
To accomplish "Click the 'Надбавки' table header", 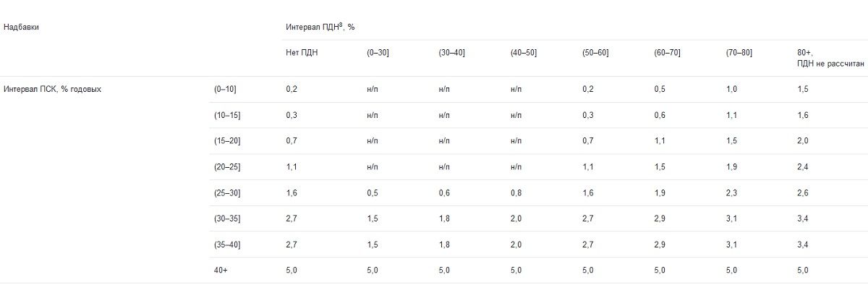I will (x=21, y=27).
